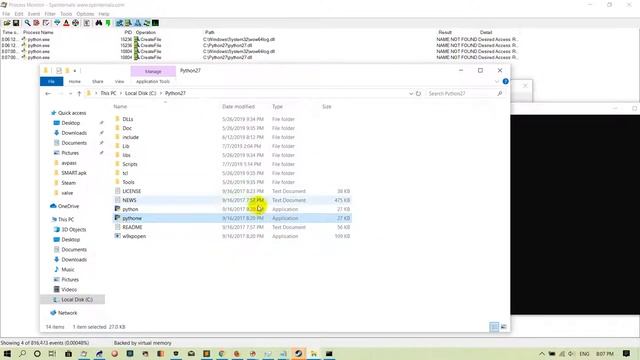Open the Event menu in Process Monitor
The image size is (640, 360).
(34, 14)
